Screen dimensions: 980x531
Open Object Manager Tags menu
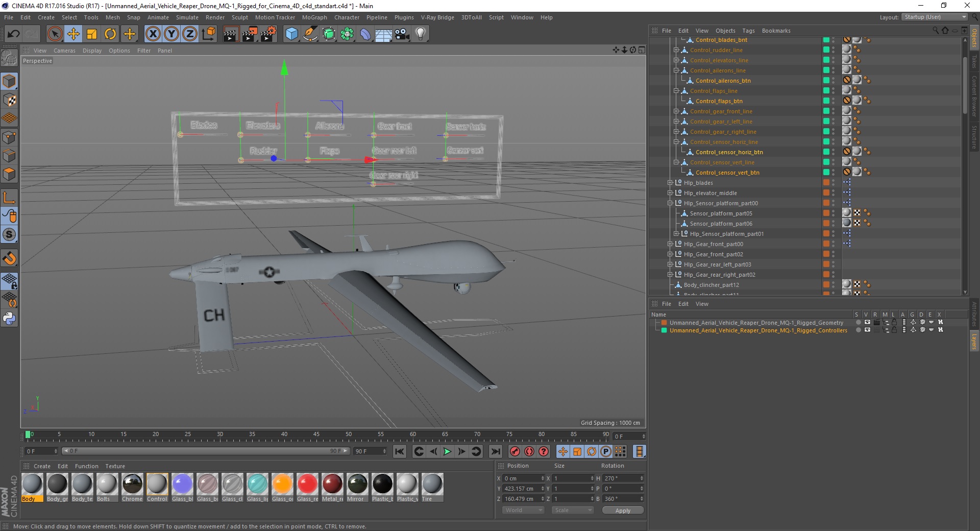(748, 31)
